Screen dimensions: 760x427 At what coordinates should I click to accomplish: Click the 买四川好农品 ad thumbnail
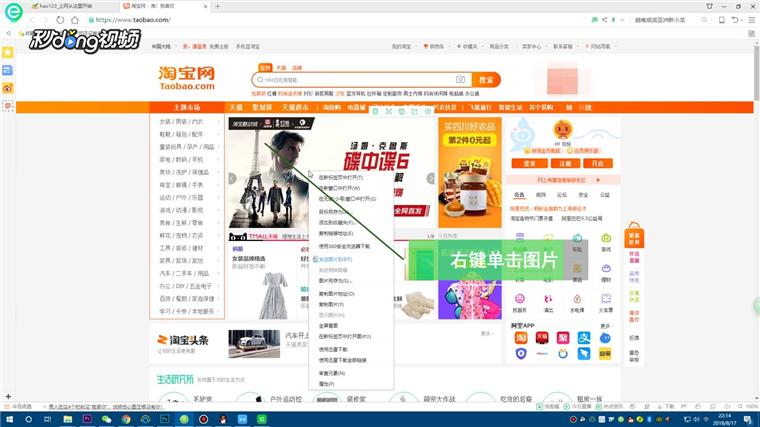(470, 173)
